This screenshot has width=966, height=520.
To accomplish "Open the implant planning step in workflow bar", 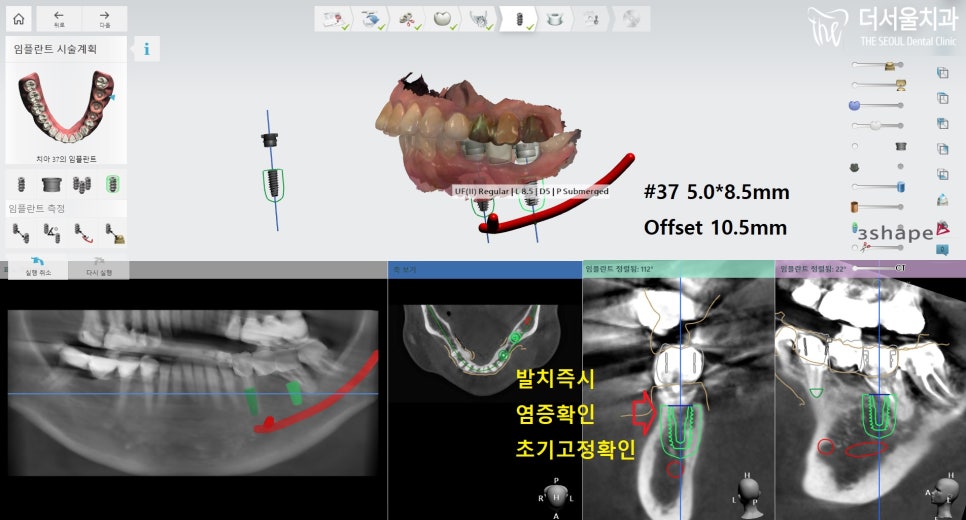I will point(518,18).
